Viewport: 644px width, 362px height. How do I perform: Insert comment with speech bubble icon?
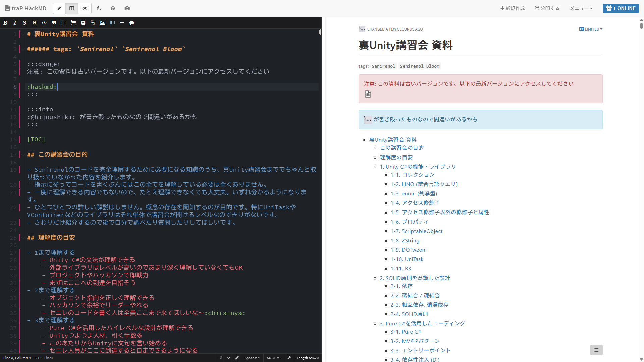click(x=132, y=23)
